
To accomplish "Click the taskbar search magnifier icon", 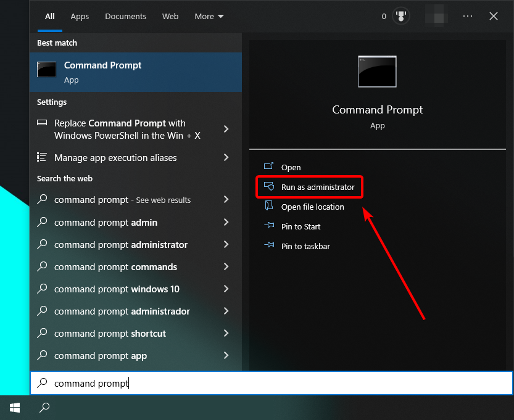I will [44, 408].
